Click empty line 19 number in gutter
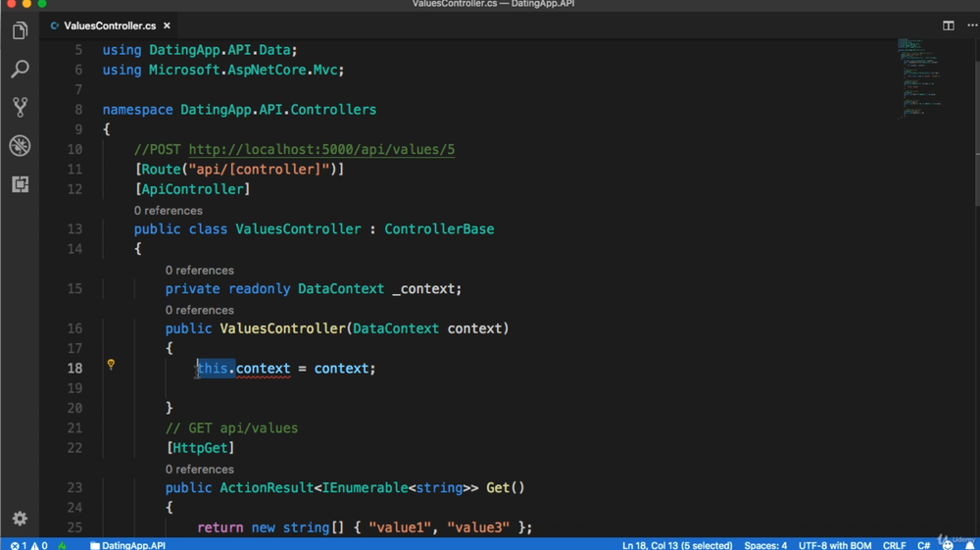This screenshot has height=550, width=980. [x=74, y=388]
